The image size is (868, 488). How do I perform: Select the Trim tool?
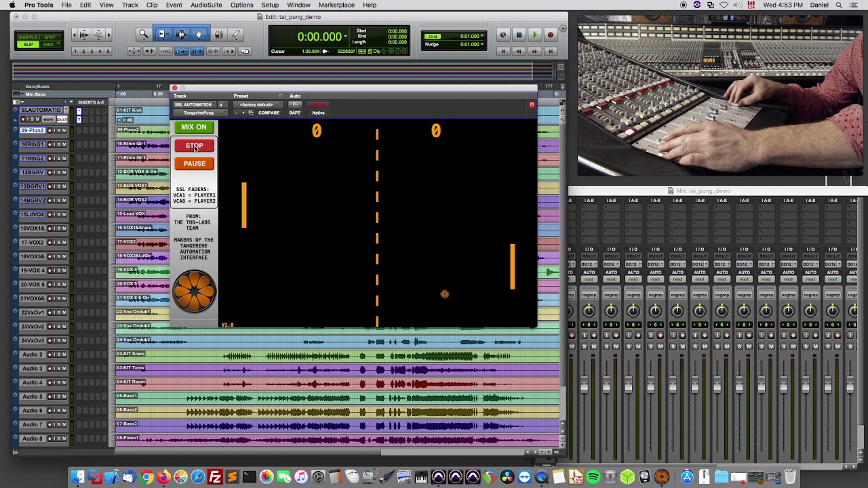click(x=162, y=34)
